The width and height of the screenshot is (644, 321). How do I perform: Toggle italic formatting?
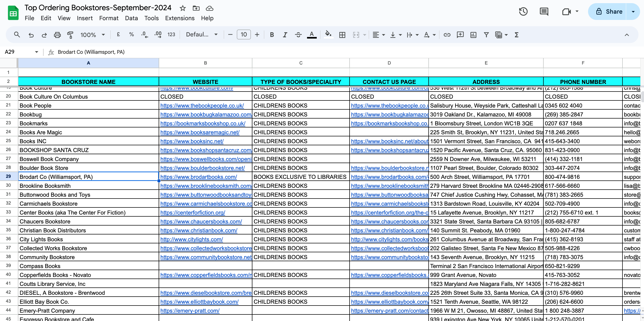(x=285, y=35)
